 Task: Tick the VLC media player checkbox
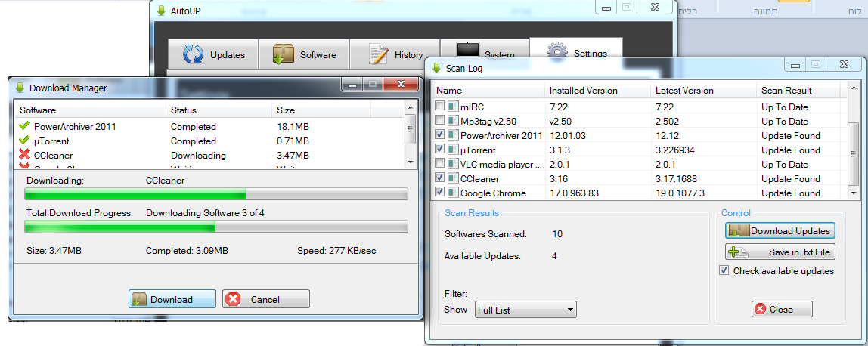(x=439, y=164)
